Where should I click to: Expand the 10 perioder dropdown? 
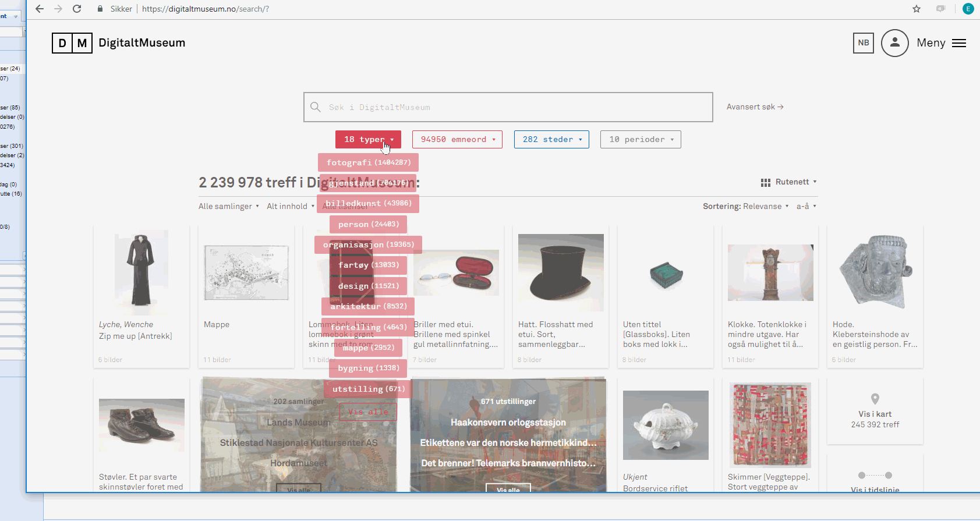[x=641, y=140]
